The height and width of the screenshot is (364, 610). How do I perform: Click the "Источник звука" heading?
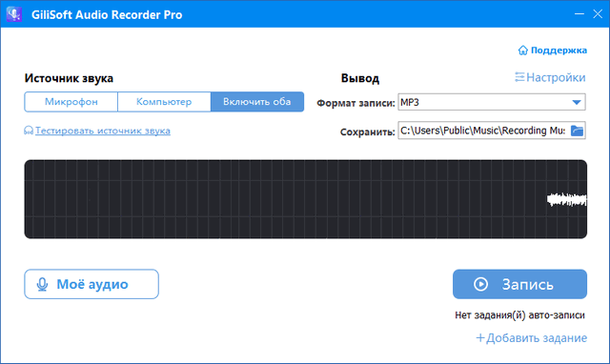coord(69,78)
